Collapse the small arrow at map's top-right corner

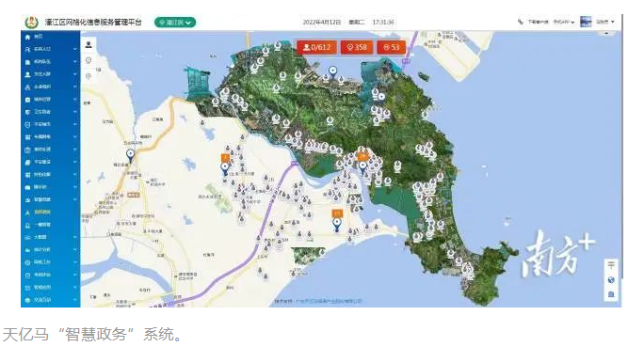pos(606,33)
